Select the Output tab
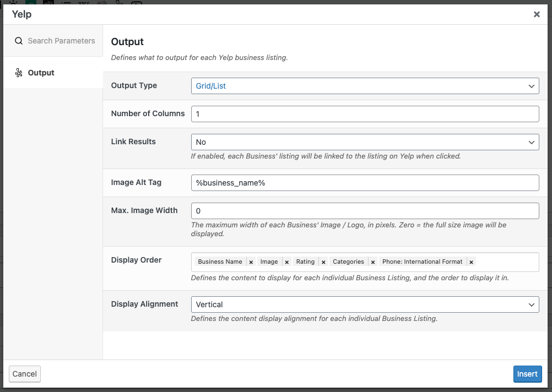 (x=53, y=73)
